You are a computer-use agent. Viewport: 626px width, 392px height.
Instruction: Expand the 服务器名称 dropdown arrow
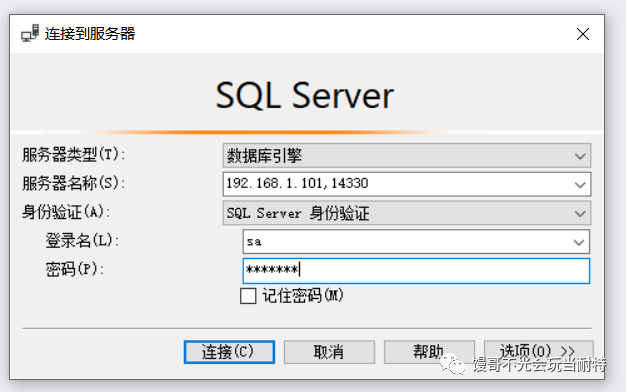click(x=580, y=185)
